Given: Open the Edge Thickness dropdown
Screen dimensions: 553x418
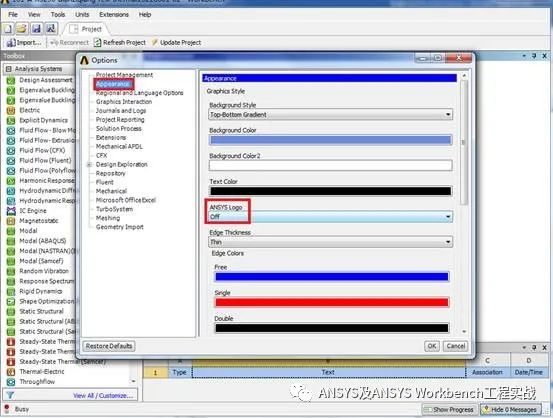Looking at the screenshot, I should click(x=330, y=242).
